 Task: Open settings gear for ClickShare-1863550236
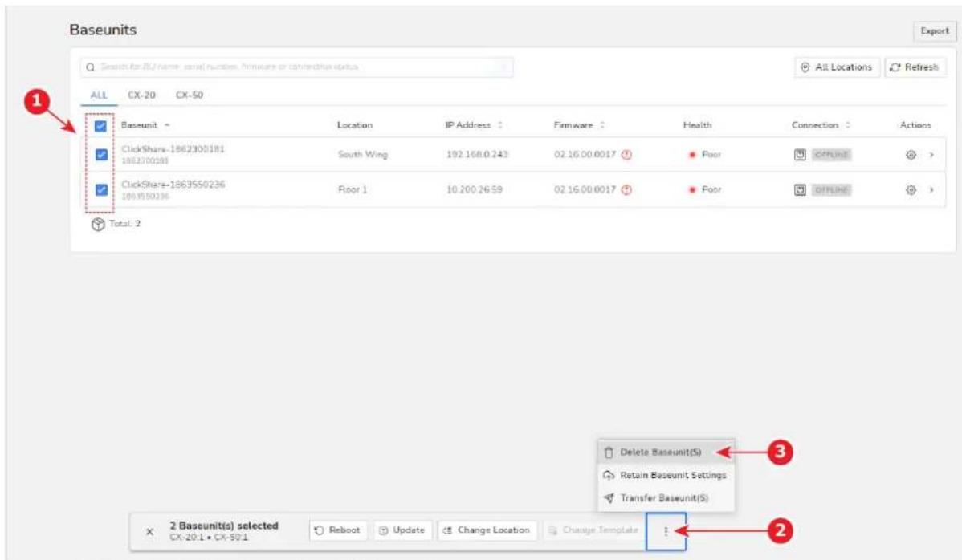pyautogui.click(x=911, y=190)
